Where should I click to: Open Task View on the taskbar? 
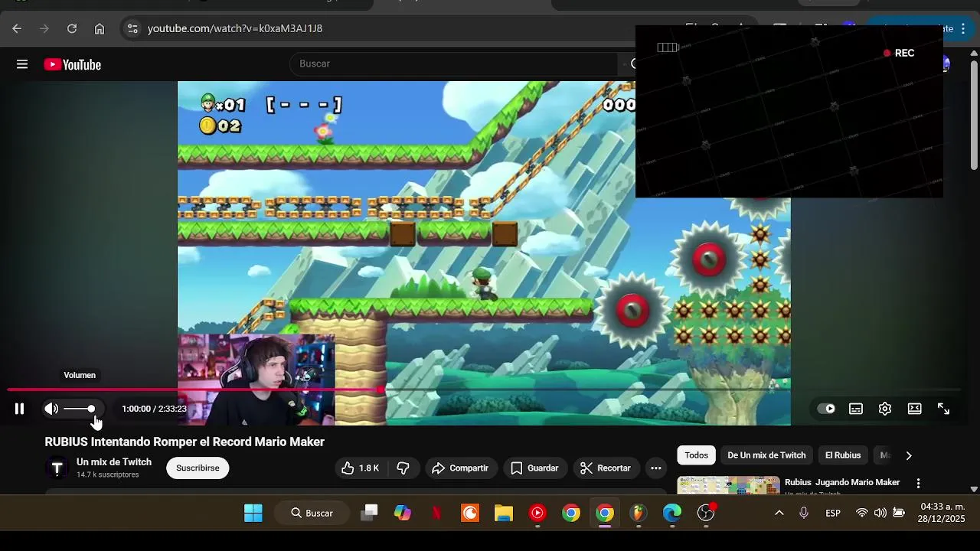369,513
